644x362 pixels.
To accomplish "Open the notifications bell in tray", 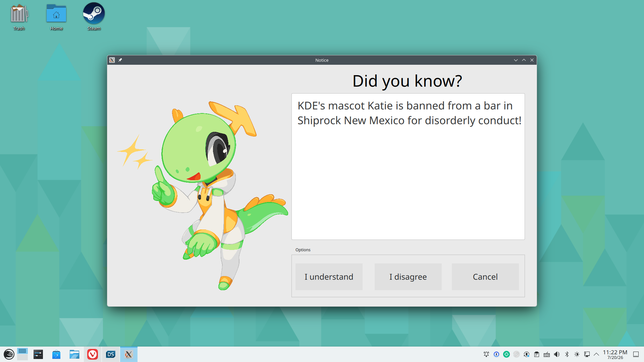I will 486,354.
